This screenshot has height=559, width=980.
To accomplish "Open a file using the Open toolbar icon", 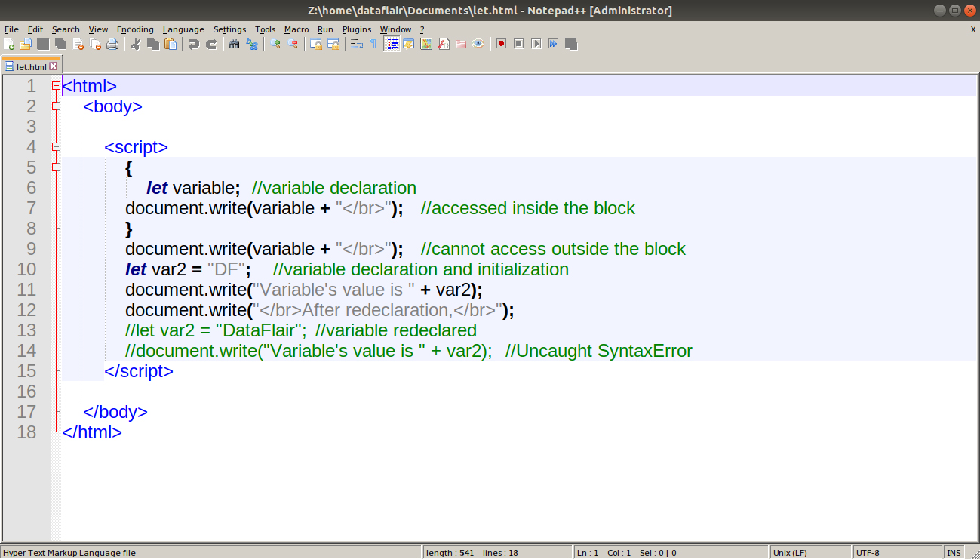I will coord(25,44).
